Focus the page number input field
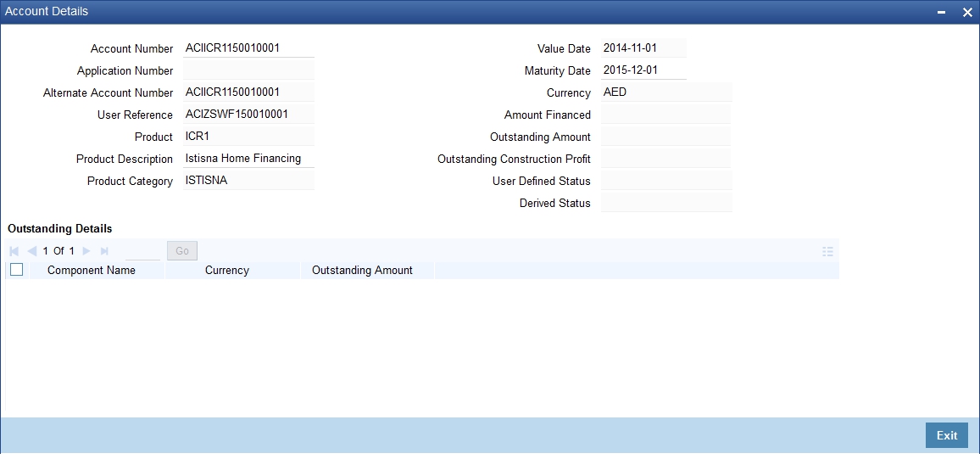 point(142,251)
